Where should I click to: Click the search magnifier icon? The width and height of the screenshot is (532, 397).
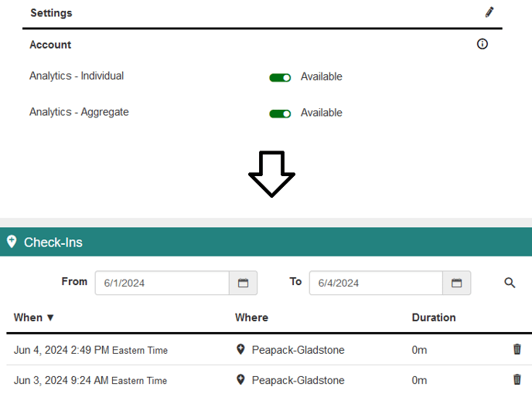(x=510, y=283)
